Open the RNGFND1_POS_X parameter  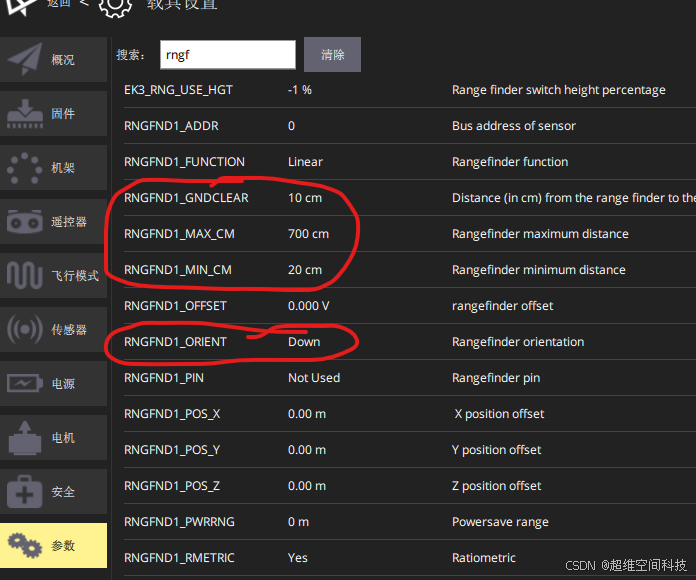pyautogui.click(x=172, y=414)
